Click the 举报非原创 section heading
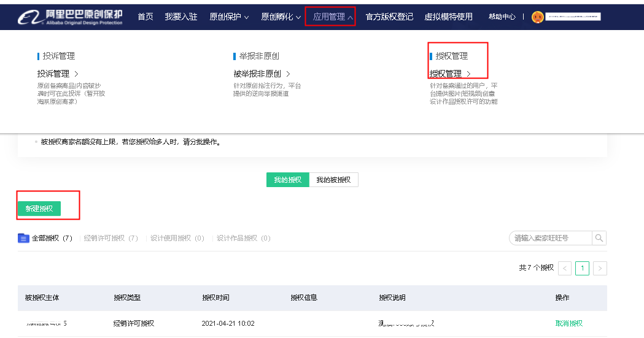This screenshot has height=338, width=644. (259, 56)
